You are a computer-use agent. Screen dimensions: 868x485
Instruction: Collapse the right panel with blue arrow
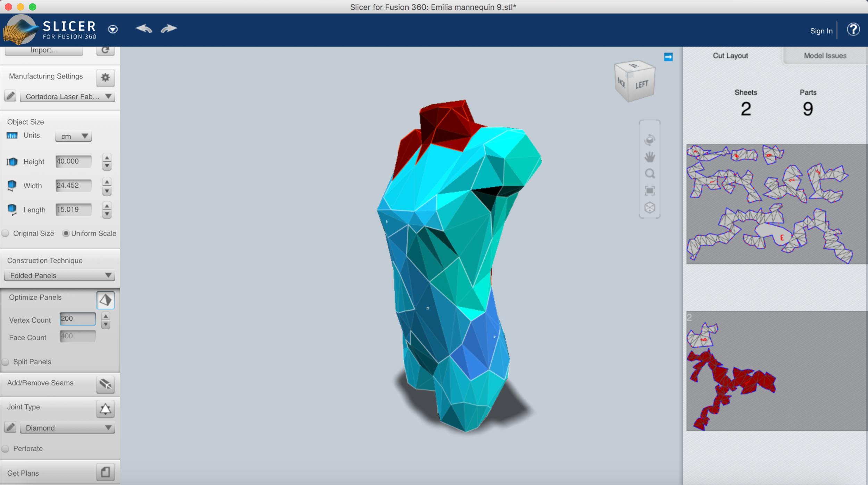[668, 57]
